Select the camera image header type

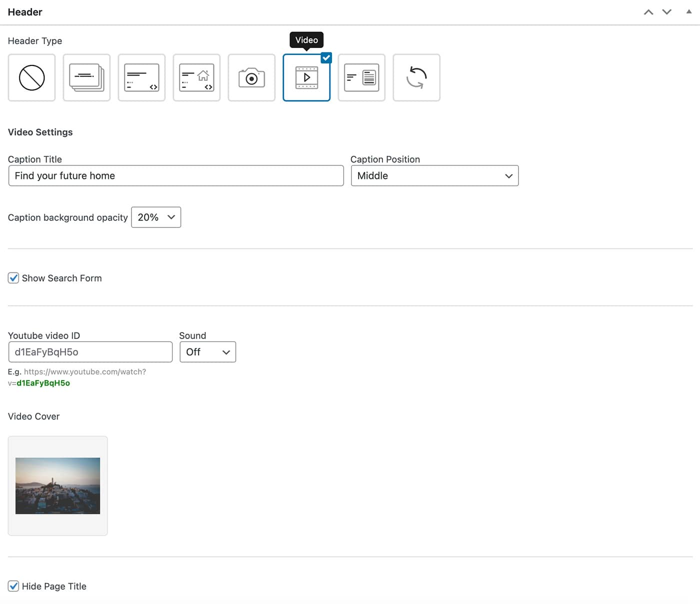(251, 78)
